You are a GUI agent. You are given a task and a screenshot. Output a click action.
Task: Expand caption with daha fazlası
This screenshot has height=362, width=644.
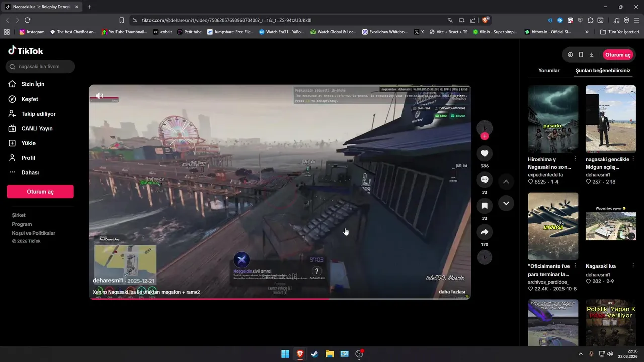pos(452,292)
